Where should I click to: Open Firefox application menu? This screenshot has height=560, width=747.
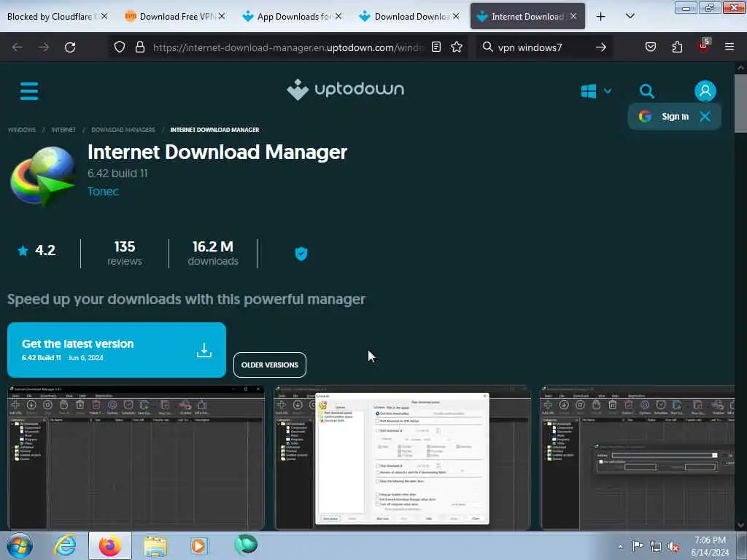pos(729,47)
